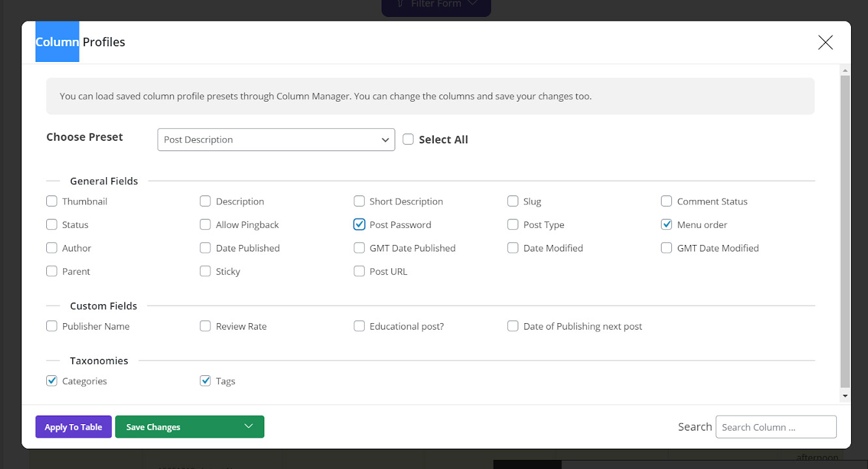Enable the Publisher Name custom field
Viewport: 868px width, 469px height.
(x=51, y=326)
